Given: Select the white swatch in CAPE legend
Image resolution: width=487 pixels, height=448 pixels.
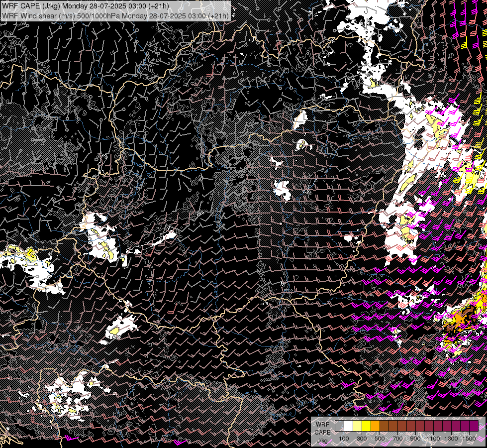Looking at the screenshot, I should tap(349, 426).
